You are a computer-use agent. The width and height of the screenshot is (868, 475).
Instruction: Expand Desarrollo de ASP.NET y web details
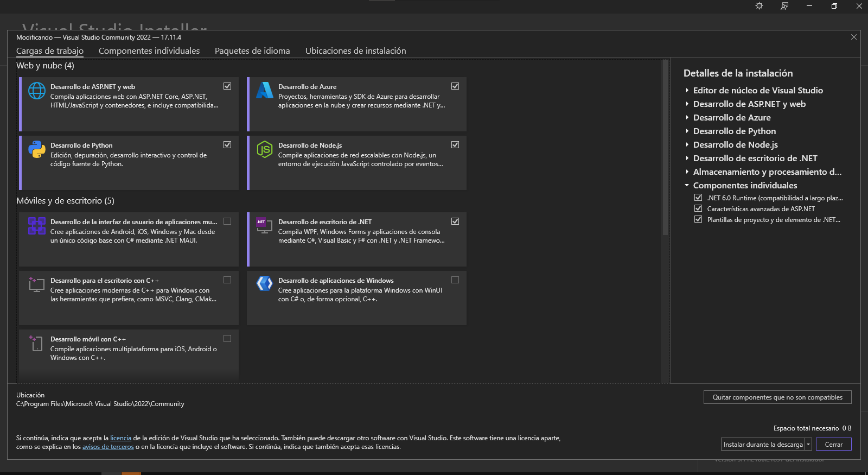[x=687, y=104]
